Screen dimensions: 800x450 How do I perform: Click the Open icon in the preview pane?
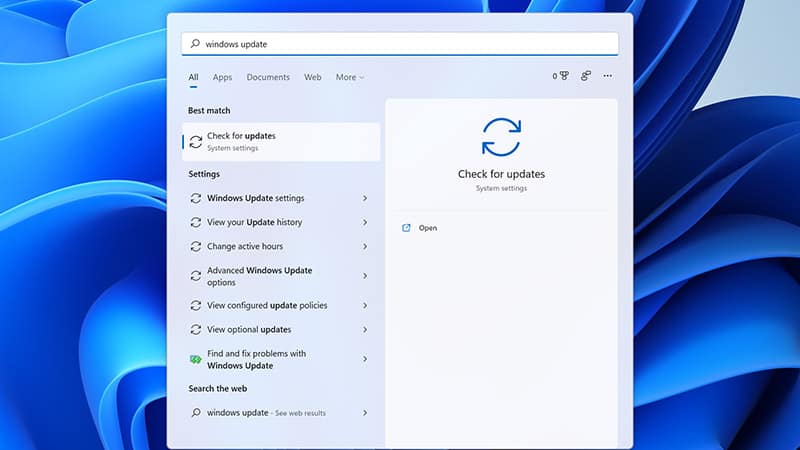[x=406, y=228]
